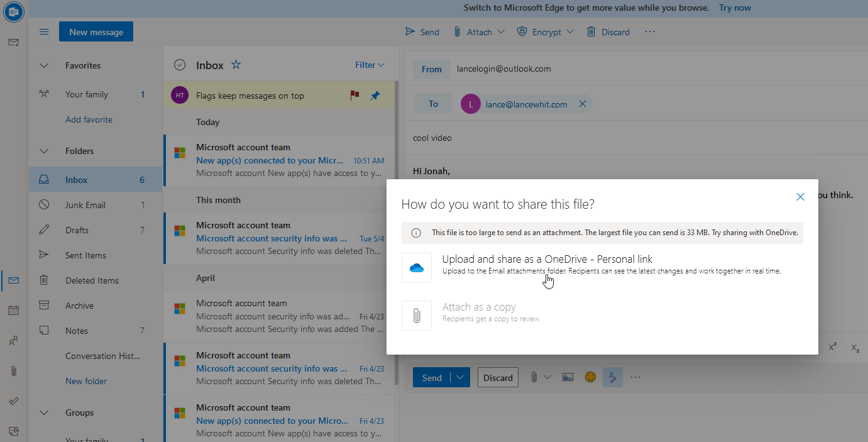Insert pictures inline icon
The height and width of the screenshot is (442, 868).
point(568,377)
